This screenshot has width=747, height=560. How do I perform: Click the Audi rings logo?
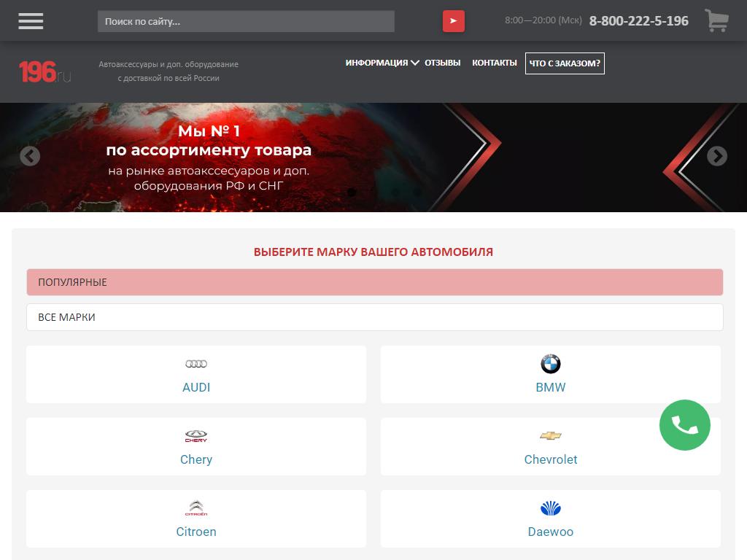pos(196,364)
